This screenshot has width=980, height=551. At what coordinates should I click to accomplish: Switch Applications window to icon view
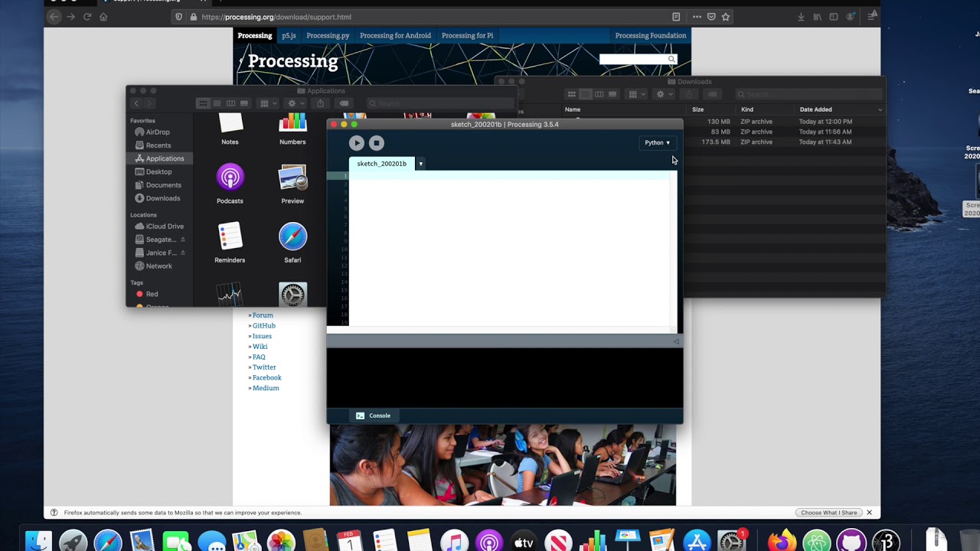pyautogui.click(x=203, y=103)
